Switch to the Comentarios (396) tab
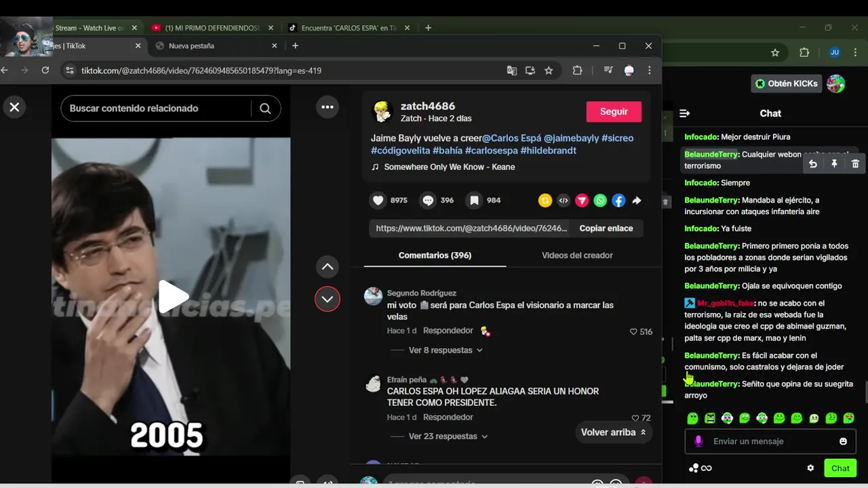 435,256
